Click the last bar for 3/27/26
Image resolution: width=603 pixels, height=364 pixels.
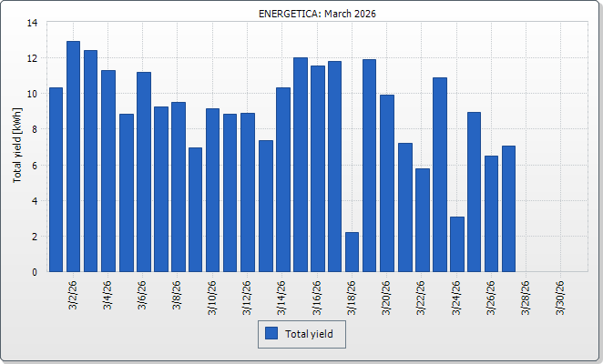click(x=508, y=208)
